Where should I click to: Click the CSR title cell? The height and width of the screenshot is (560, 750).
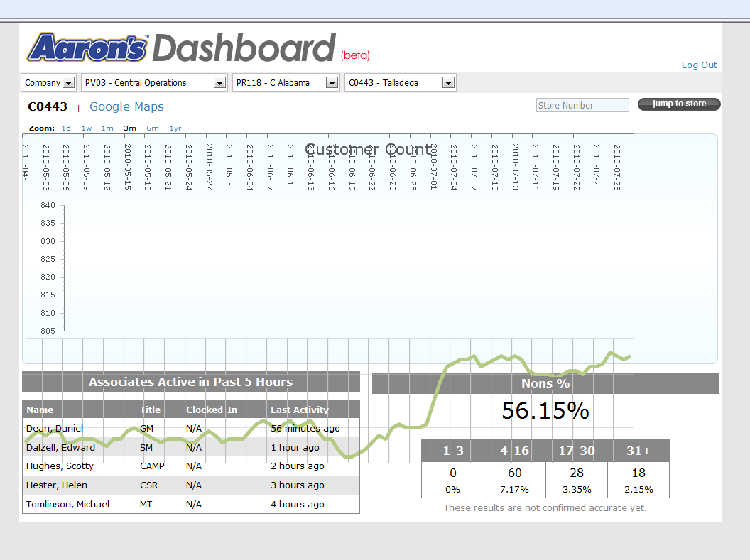[148, 485]
